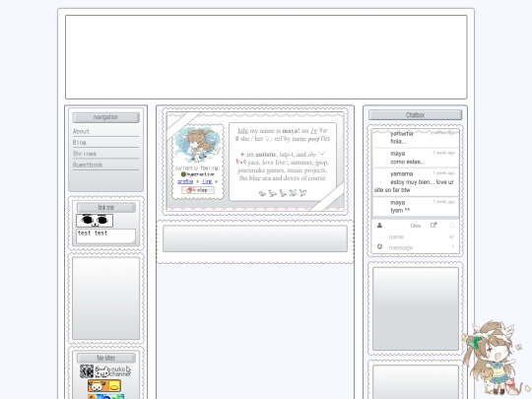Click maya's 'tysm ^^' chat message

point(400,211)
